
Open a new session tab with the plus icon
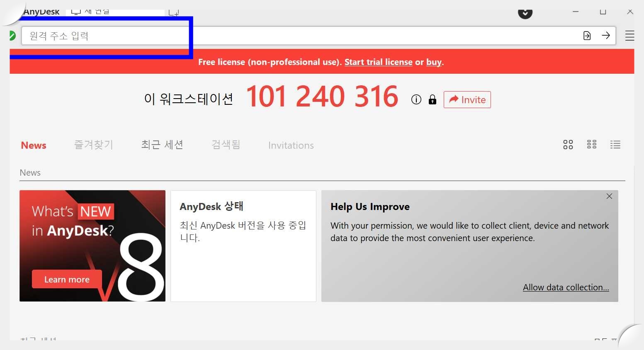coord(174,11)
